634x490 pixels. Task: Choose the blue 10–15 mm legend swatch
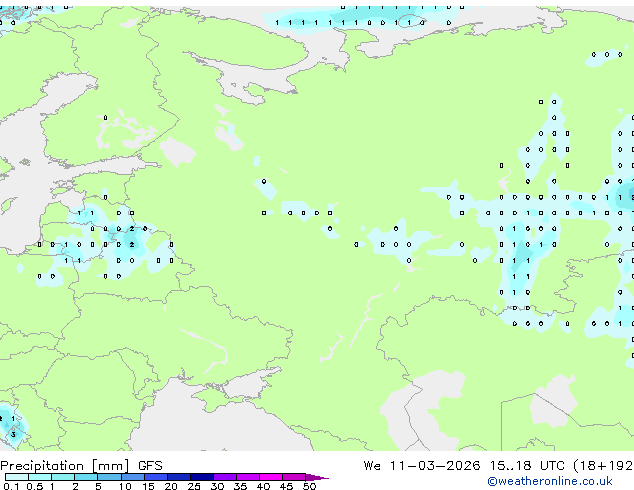(x=133, y=477)
